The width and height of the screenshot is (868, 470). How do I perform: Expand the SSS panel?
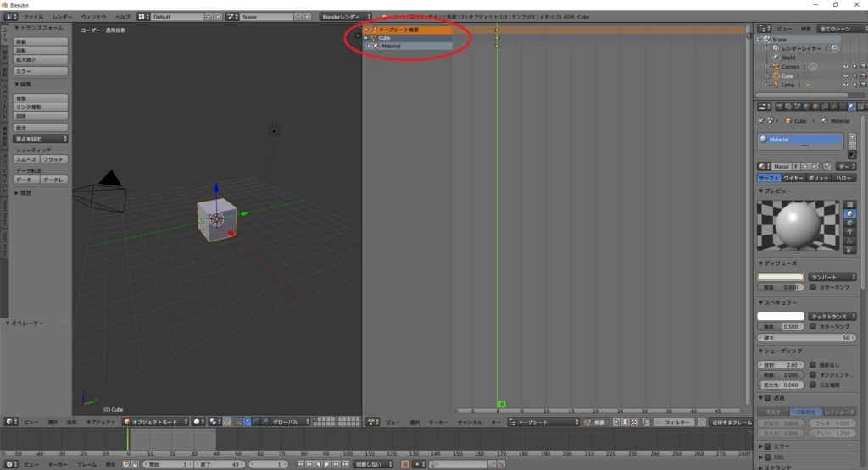coord(760,457)
